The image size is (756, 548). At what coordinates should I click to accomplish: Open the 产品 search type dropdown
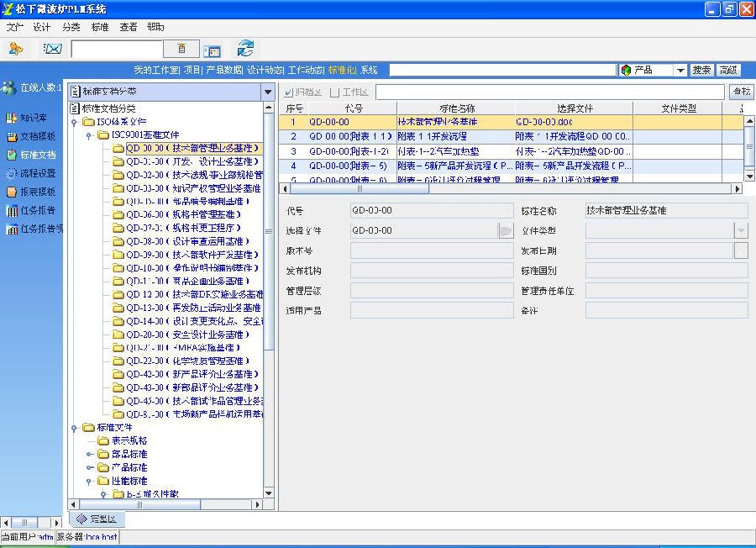(680, 71)
